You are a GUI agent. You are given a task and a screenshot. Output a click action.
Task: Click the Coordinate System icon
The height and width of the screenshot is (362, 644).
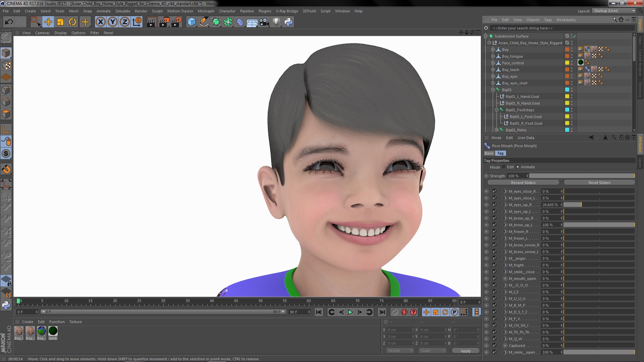[137, 22]
